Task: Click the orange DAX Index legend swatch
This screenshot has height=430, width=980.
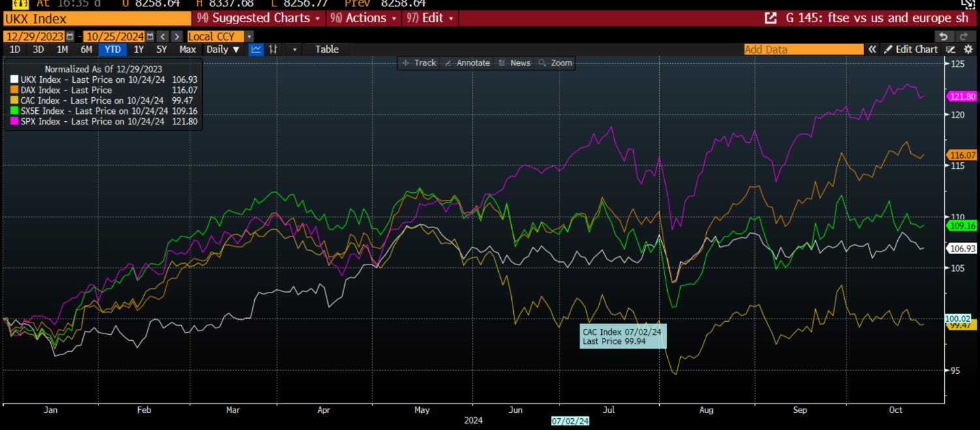Action: coord(14,90)
